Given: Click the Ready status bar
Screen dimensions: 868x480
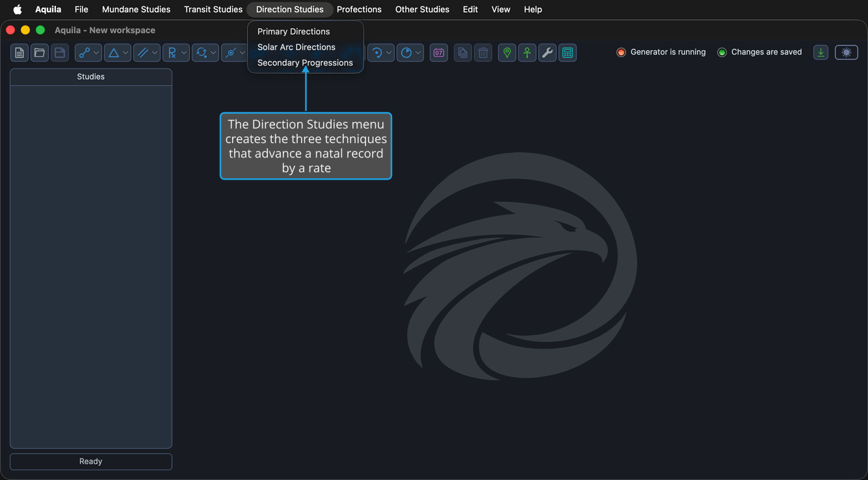Looking at the screenshot, I should point(91,461).
